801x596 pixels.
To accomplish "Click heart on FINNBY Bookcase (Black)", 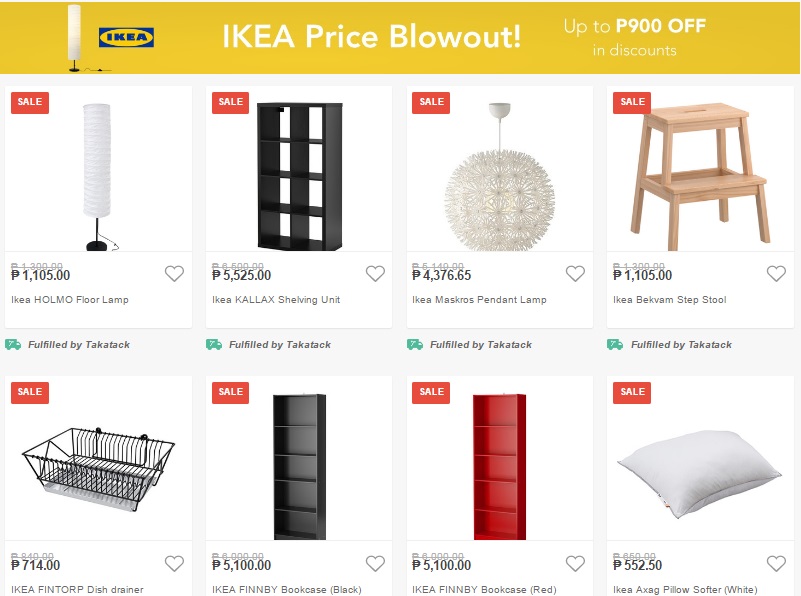I will [x=375, y=564].
